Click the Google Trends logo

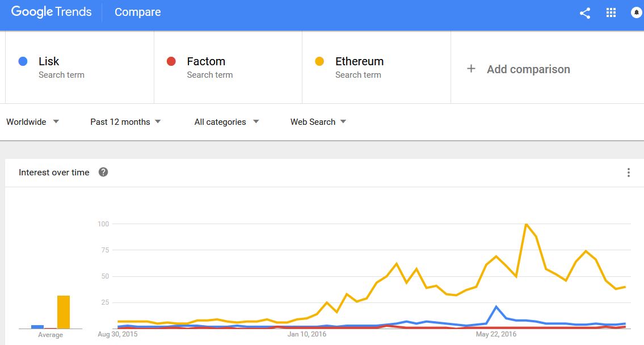tap(51, 12)
